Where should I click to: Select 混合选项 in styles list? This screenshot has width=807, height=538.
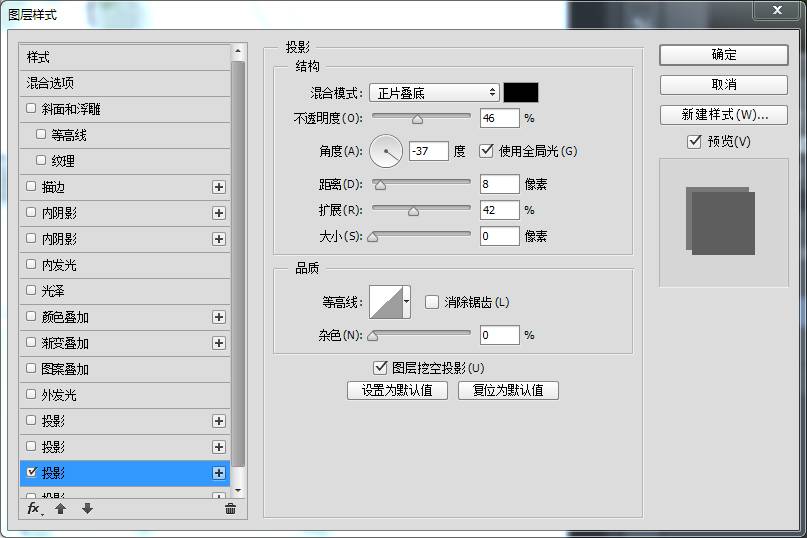coord(50,83)
